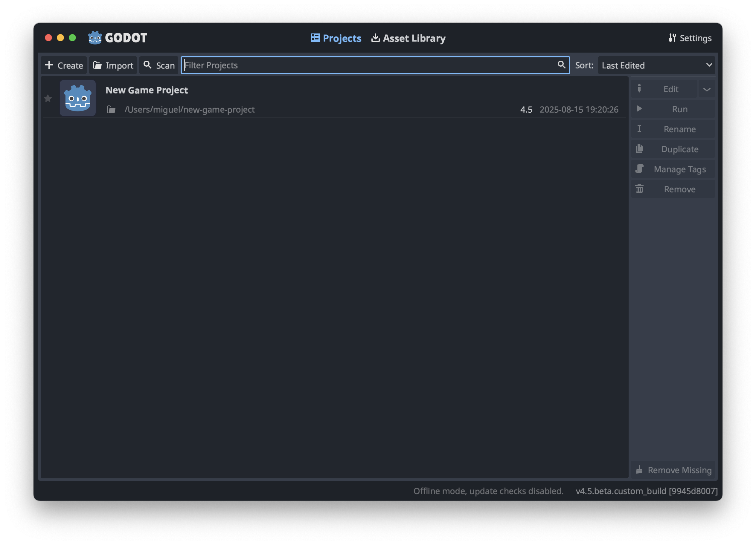Rename the selected project
Image resolution: width=756 pixels, height=545 pixels.
coord(673,129)
